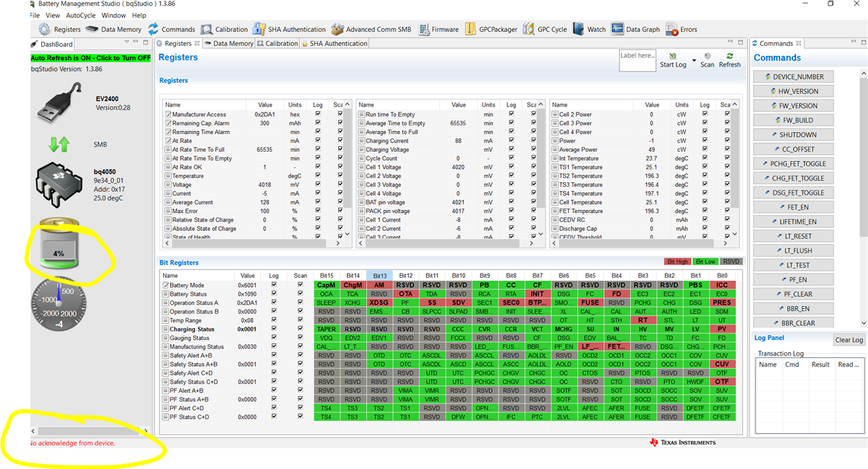Viewport: 868px width, 469px height.
Task: Click the current meter dial gauge
Action: tap(59, 304)
